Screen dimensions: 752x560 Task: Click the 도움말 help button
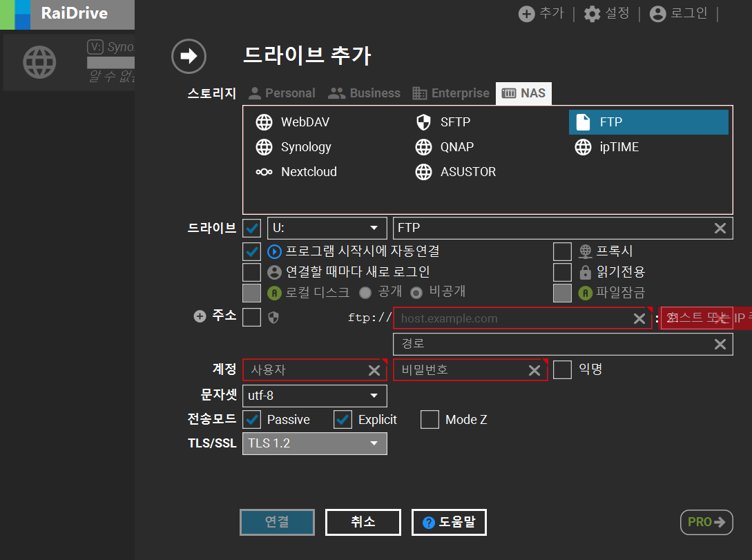tap(449, 522)
